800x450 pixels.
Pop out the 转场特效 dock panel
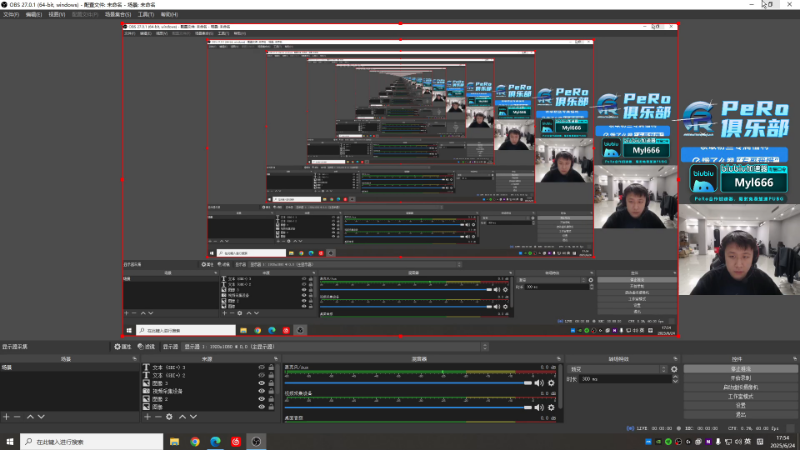[x=676, y=359]
